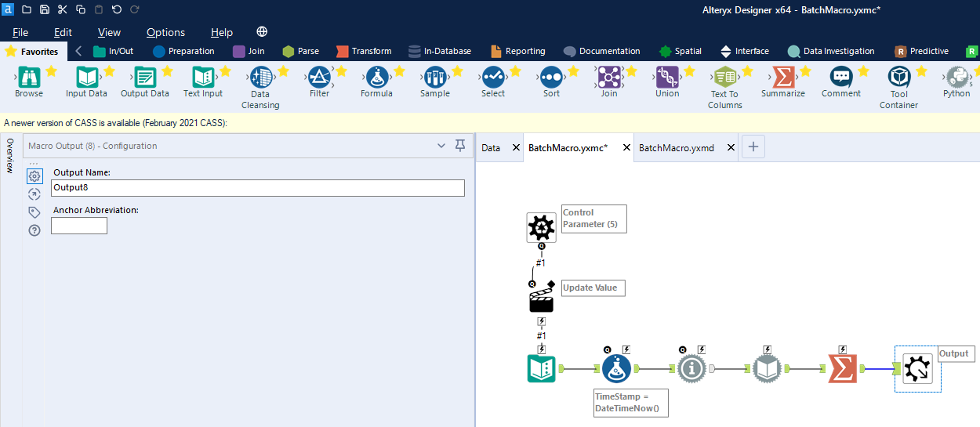Select the Output Data tool
The height and width of the screenshot is (427, 980).
point(144,77)
